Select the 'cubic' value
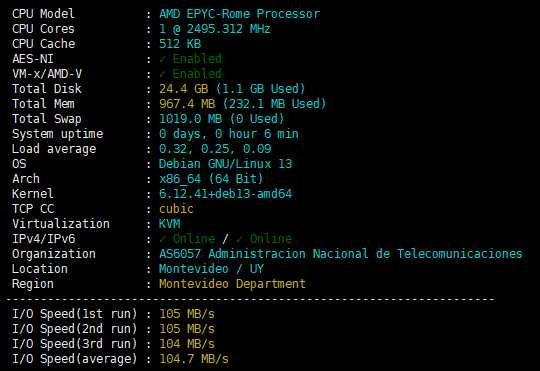Viewport: 540px width, 371px height. tap(176, 209)
